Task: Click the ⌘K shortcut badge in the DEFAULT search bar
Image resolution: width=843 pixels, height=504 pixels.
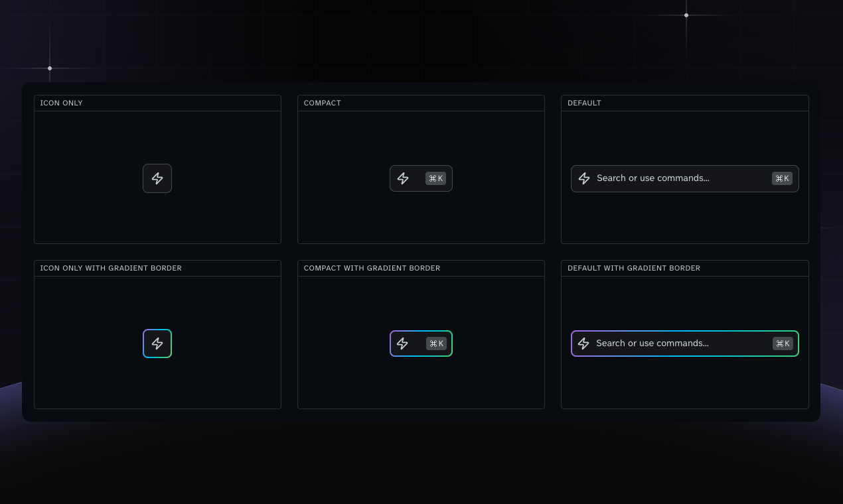Action: (x=782, y=178)
